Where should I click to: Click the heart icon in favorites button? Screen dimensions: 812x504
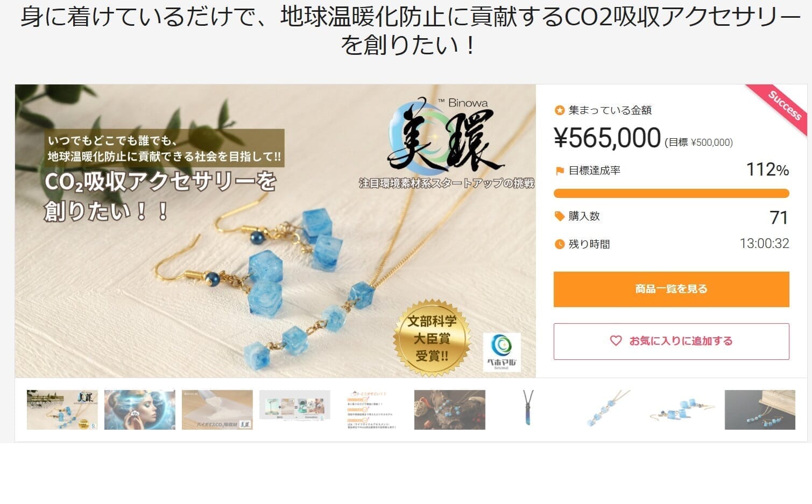click(x=616, y=340)
